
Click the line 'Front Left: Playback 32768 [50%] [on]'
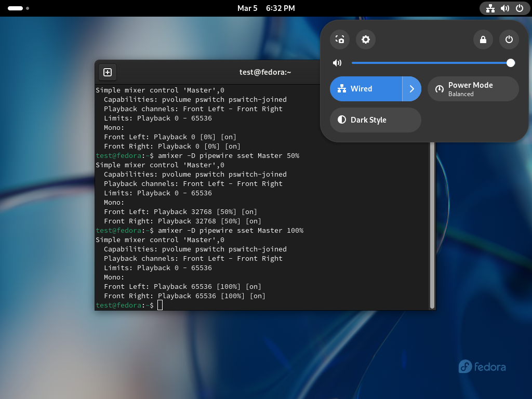[180, 212]
